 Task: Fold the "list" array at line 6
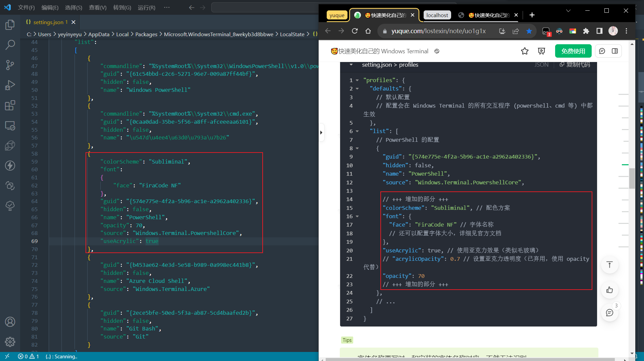tap(358, 131)
